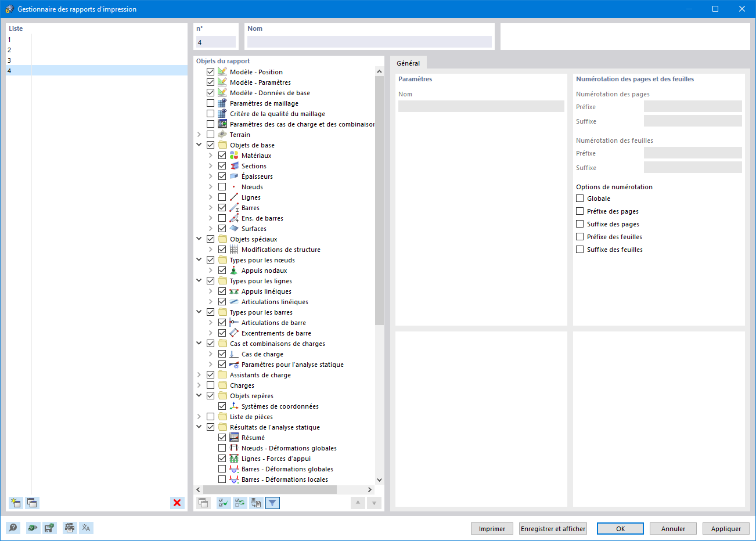Collapse Types pour les nœuds folder
The height and width of the screenshot is (541, 756).
199,260
